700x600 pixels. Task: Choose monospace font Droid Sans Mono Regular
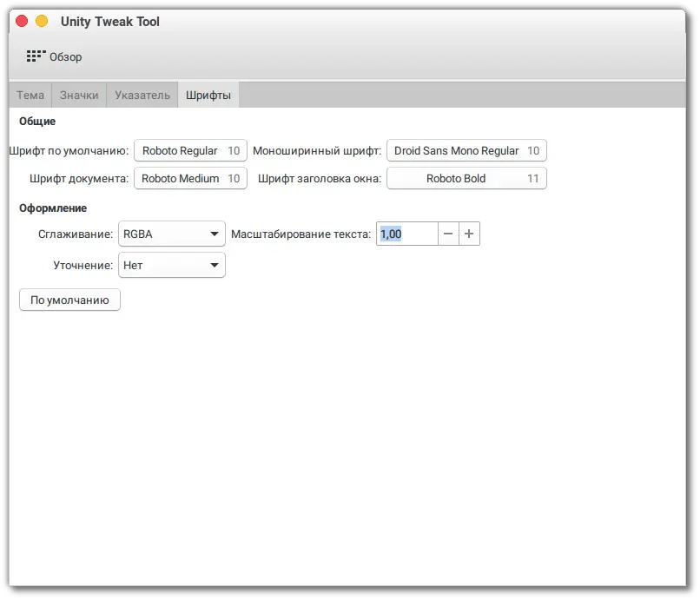point(466,150)
